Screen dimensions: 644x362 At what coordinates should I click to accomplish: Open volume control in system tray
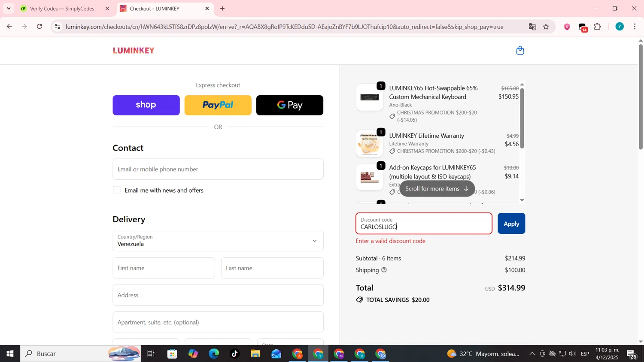pos(572,354)
